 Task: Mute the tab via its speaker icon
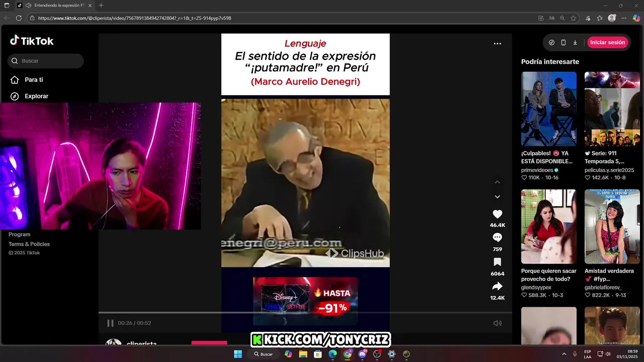[29, 5]
